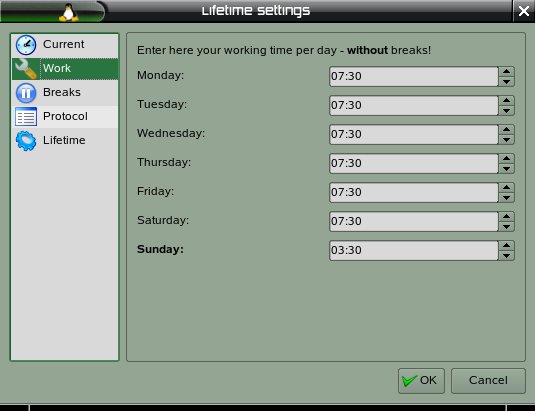Click the 'Enter here your working time' instruction
This screenshot has height=411, width=535.
[284, 50]
